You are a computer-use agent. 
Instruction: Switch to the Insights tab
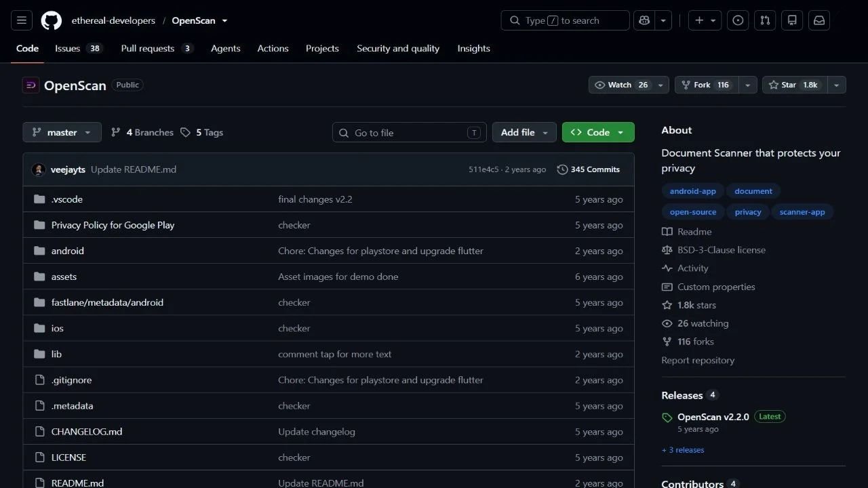coord(473,48)
